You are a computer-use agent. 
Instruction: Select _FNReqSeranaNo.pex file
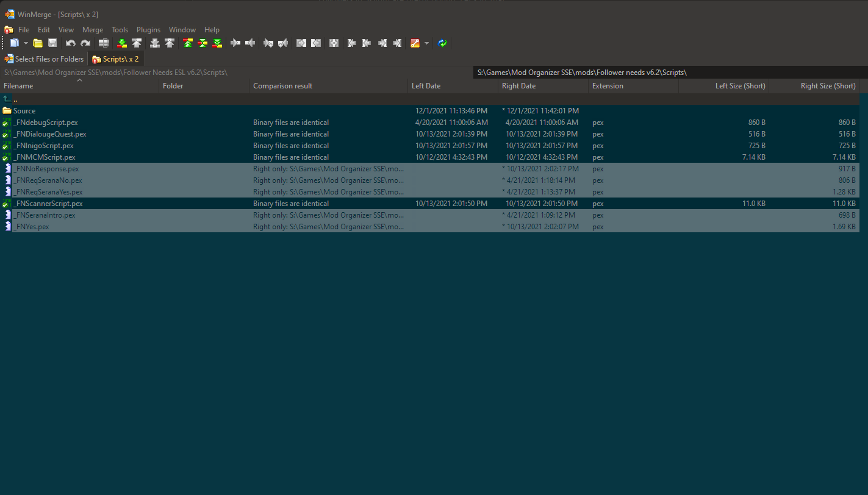pos(429,180)
